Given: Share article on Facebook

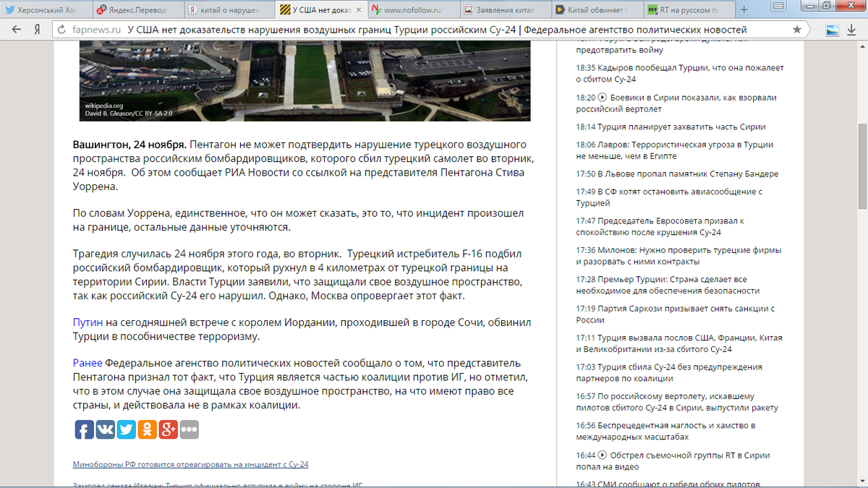Looking at the screenshot, I should click(84, 429).
